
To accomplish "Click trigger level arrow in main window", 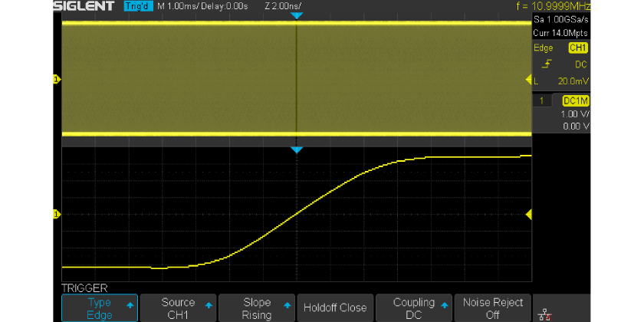I will tap(527, 80).
